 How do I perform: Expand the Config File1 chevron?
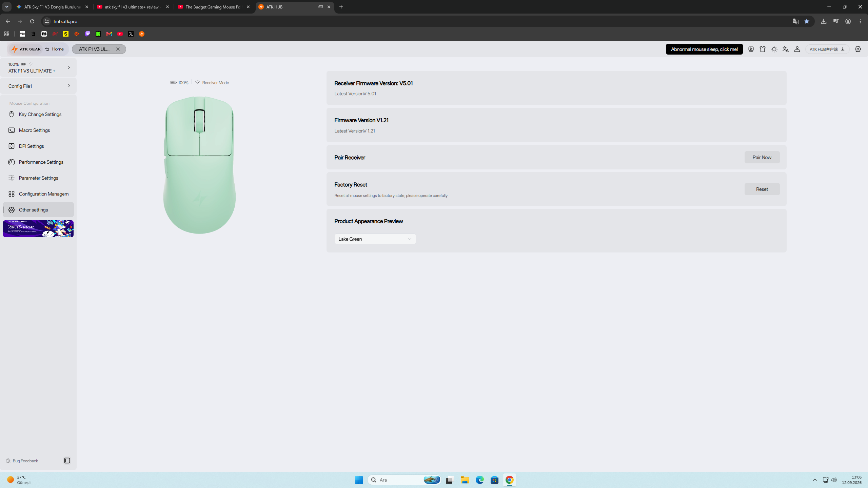(69, 86)
